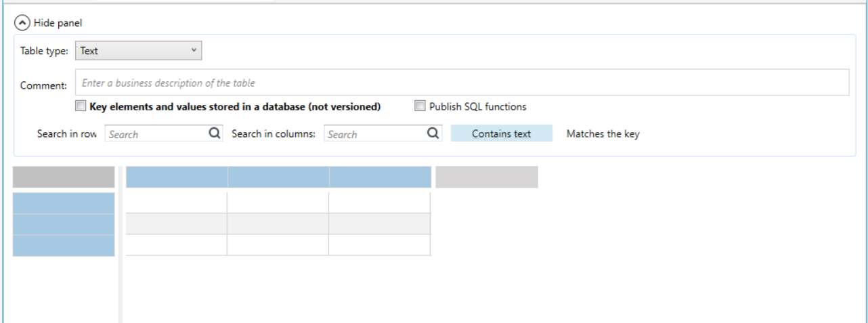Click the Search in rows input field
The image size is (868, 323).
pos(157,134)
